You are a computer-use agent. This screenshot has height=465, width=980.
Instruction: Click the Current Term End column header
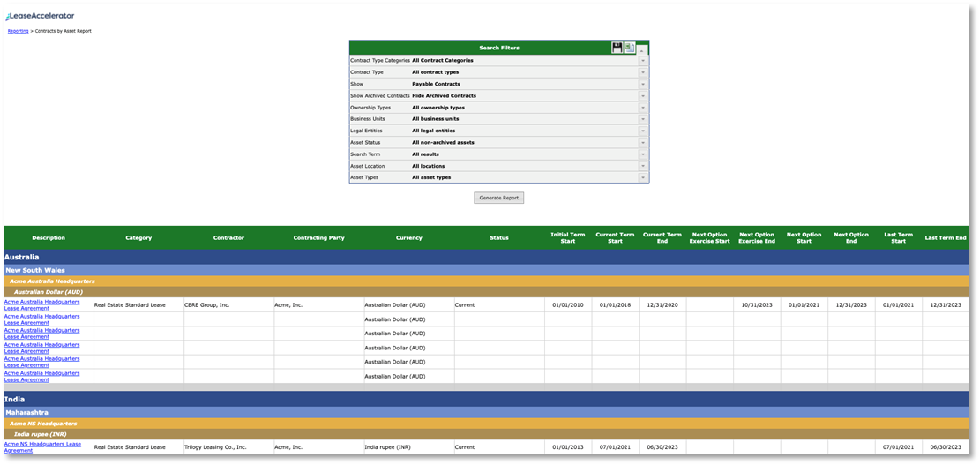click(662, 237)
